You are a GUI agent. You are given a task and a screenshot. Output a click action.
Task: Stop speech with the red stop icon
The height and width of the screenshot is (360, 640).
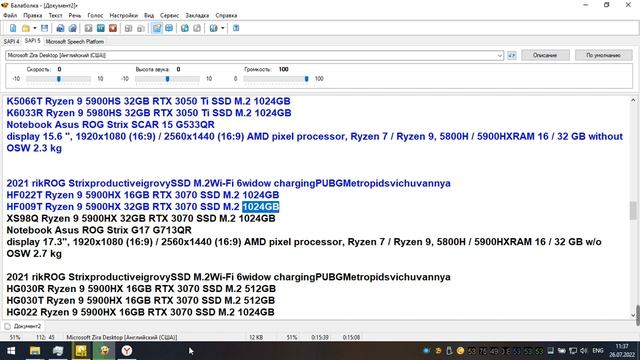[113, 28]
